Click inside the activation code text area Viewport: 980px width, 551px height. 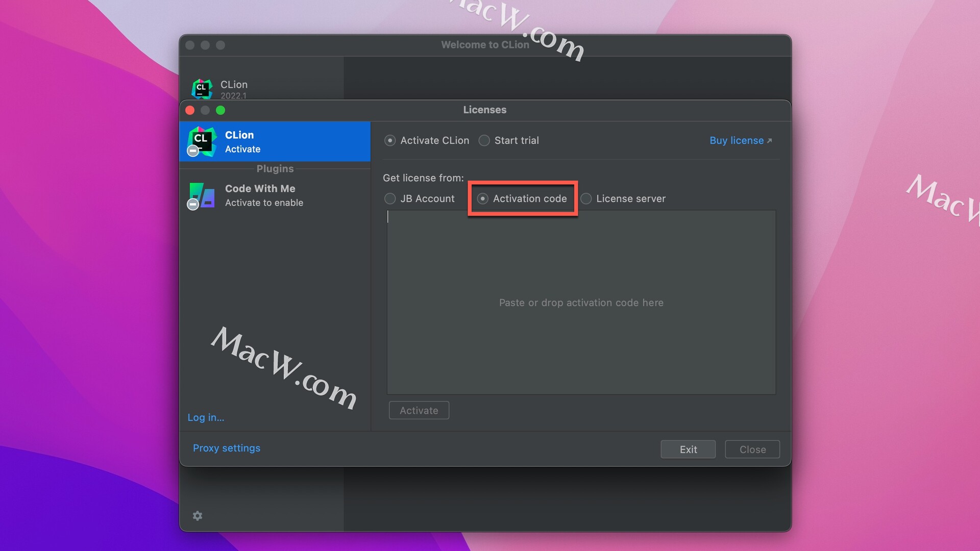click(581, 302)
